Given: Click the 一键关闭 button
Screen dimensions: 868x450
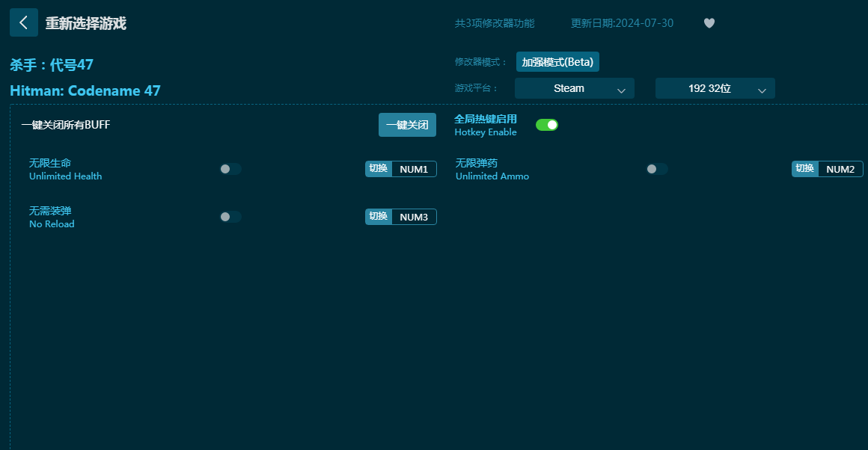Looking at the screenshot, I should point(407,125).
